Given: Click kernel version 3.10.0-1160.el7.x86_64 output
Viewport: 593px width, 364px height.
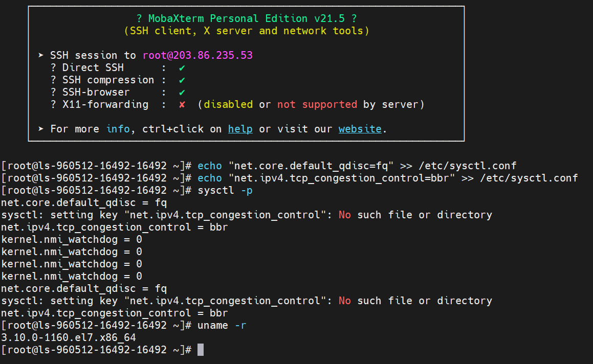Looking at the screenshot, I should [x=69, y=337].
